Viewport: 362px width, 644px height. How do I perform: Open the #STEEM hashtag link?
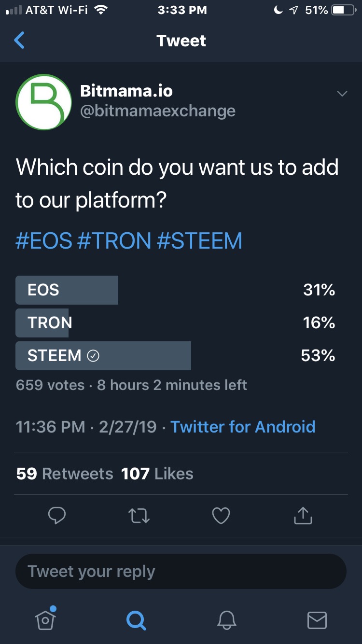[199, 241]
